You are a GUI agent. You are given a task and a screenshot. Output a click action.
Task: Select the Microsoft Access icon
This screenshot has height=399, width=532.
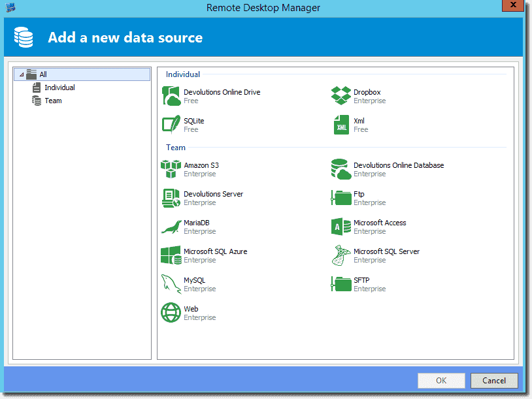(x=341, y=227)
